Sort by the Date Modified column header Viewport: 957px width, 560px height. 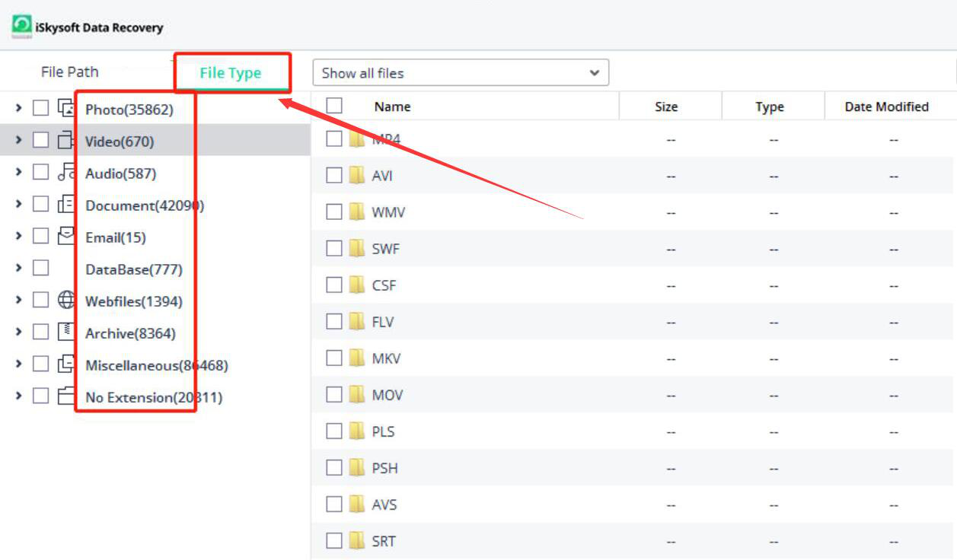[886, 107]
